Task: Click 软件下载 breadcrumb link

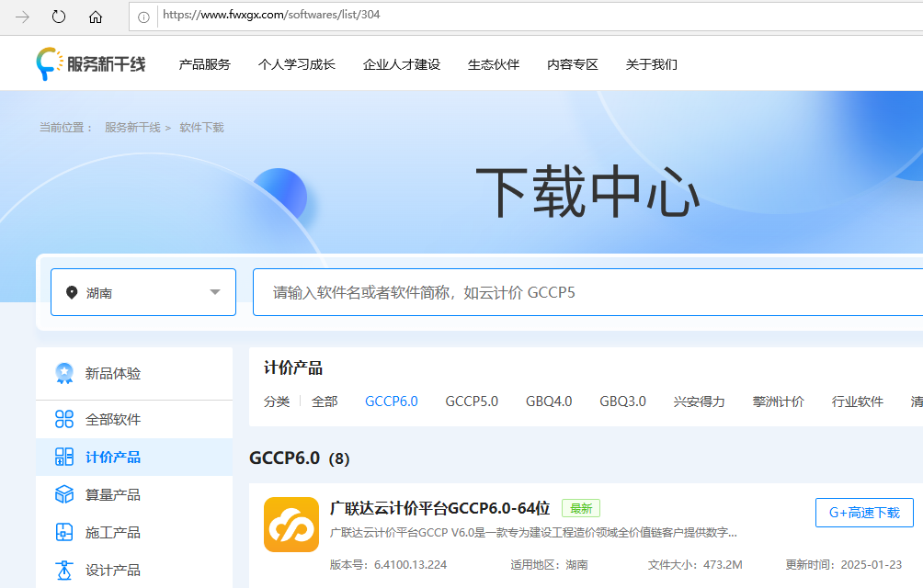Action: coord(202,128)
